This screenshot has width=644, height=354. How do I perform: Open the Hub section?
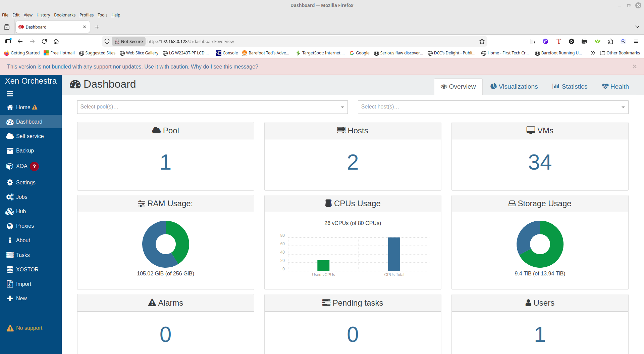click(20, 211)
